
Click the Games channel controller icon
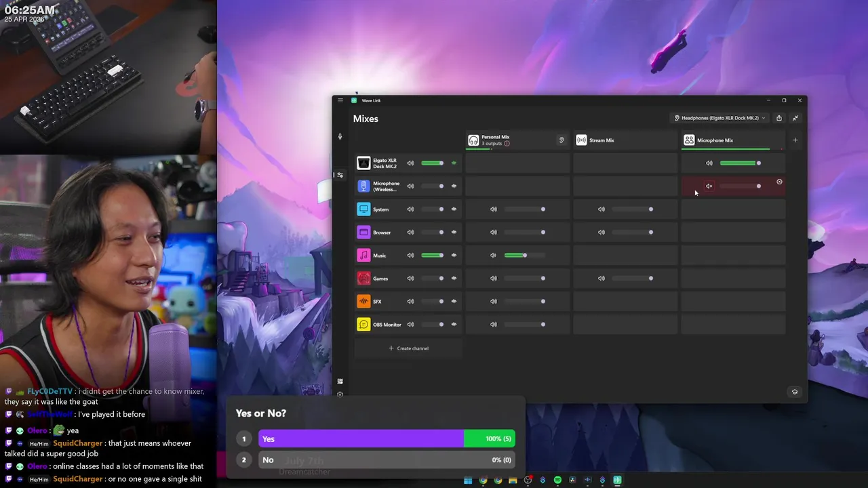point(363,279)
